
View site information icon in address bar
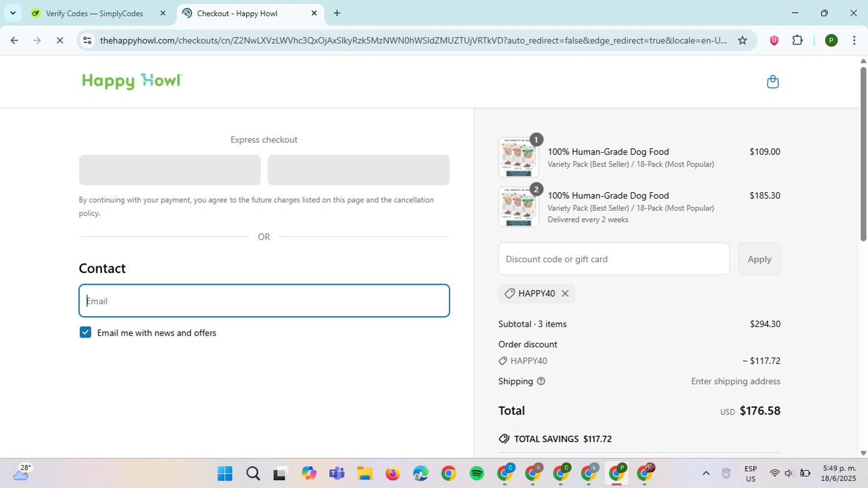(x=87, y=41)
